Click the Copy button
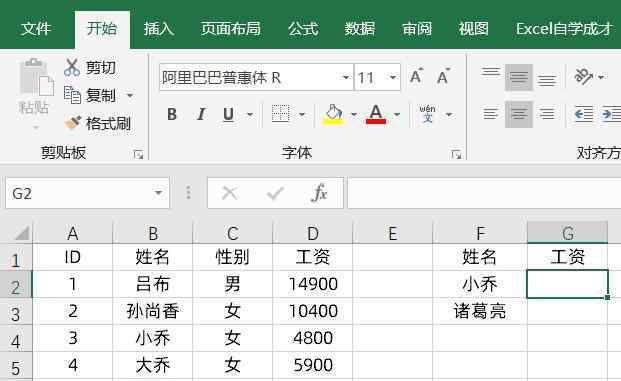621x381 pixels. 90,95
